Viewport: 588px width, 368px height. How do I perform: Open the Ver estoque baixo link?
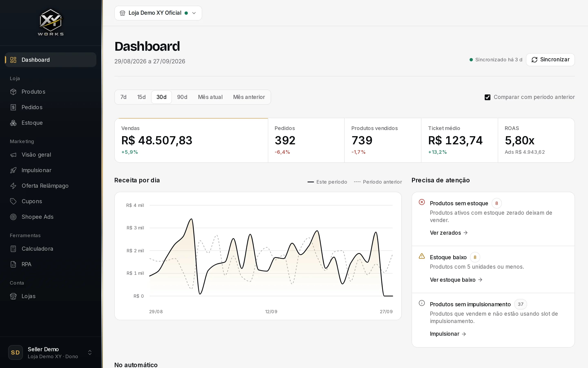[456, 280]
